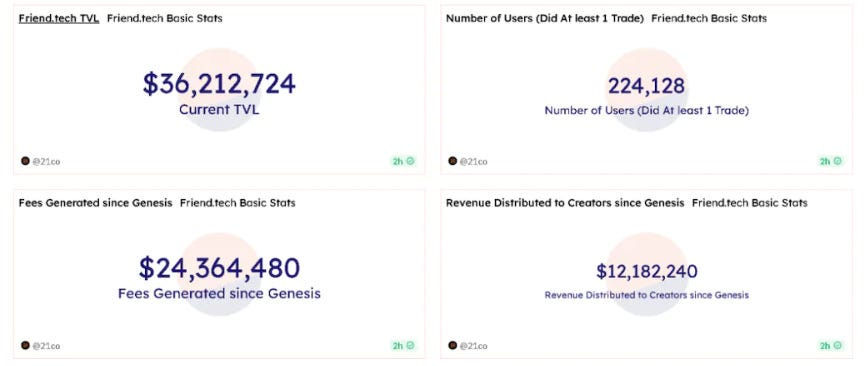Screen dimensions: 864x366
Task: Click the @21co avatar icon in the Number of Users card
Action: click(x=452, y=161)
